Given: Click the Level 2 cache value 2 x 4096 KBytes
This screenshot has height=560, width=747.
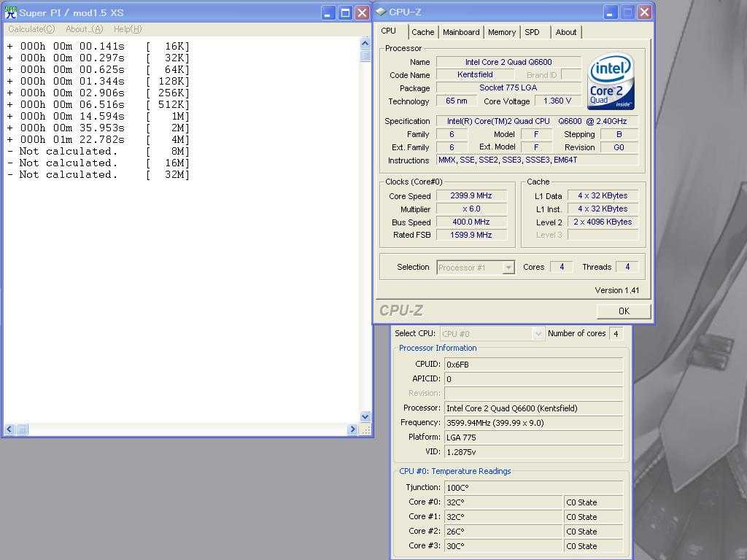Looking at the screenshot, I should [603, 222].
